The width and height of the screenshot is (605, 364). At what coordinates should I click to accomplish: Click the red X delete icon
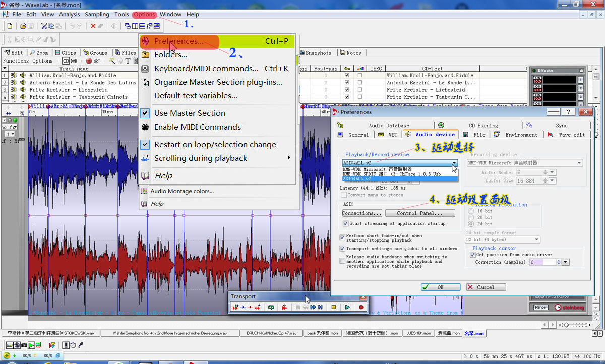(93, 26)
